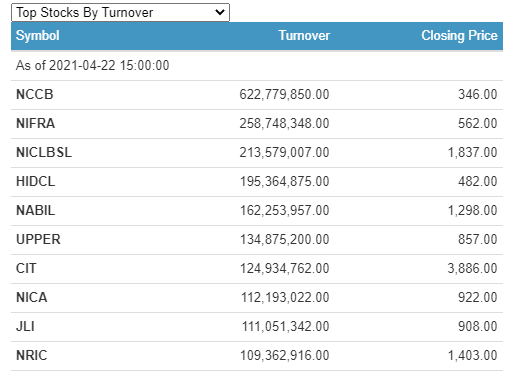The width and height of the screenshot is (515, 371).
Task: Open the NICA stock symbol
Action: [32, 298]
